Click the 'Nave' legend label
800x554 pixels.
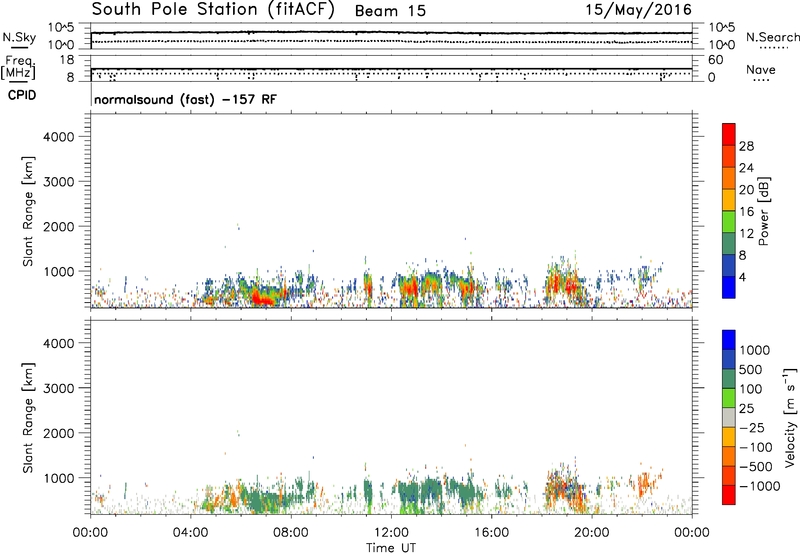tap(761, 70)
